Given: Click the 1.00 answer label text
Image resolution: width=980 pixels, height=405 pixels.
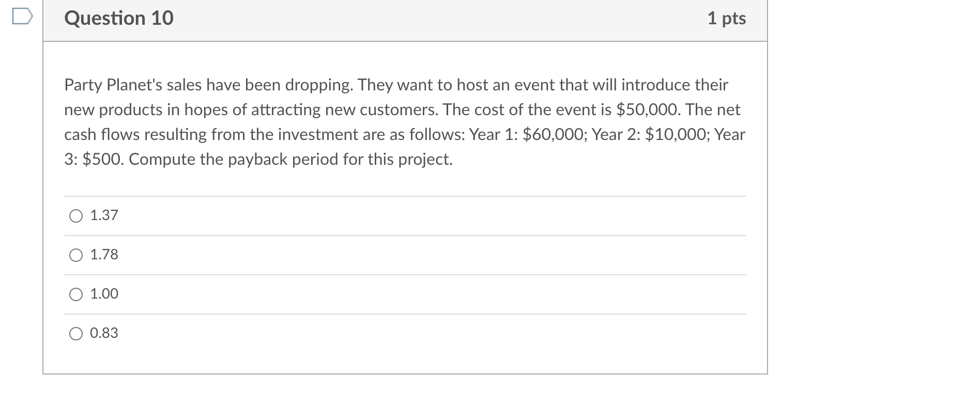Looking at the screenshot, I should pos(104,293).
